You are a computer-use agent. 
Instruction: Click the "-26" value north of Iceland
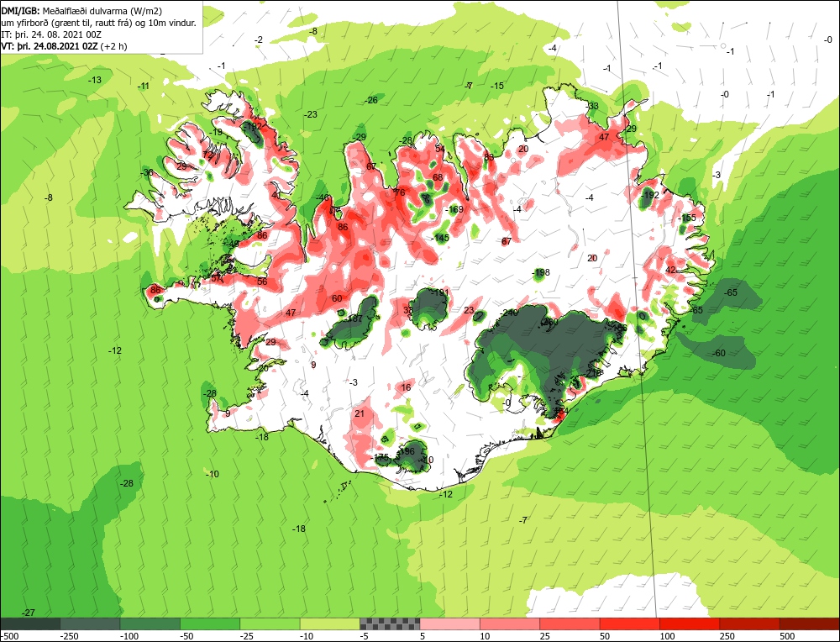pyautogui.click(x=370, y=100)
